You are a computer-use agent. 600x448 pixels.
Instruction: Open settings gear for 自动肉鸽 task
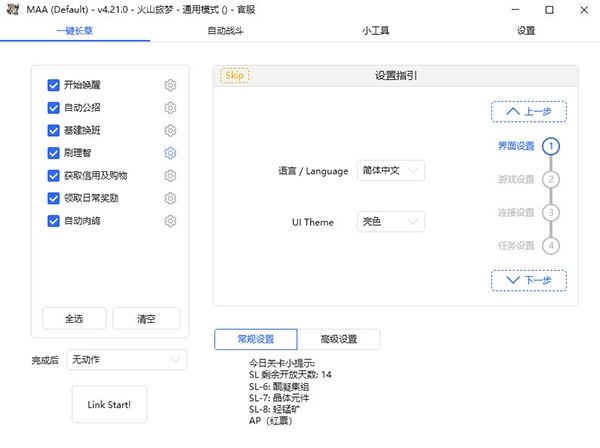170,221
